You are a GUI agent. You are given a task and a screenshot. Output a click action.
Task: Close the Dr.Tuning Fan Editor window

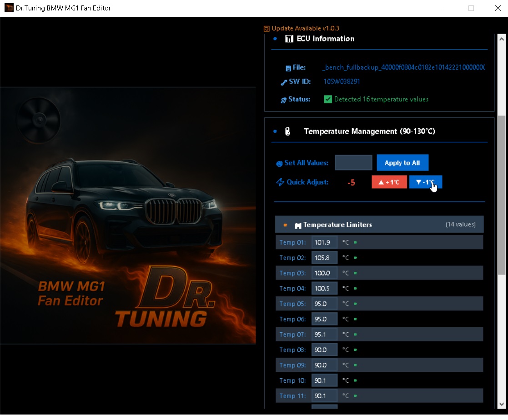click(x=498, y=8)
